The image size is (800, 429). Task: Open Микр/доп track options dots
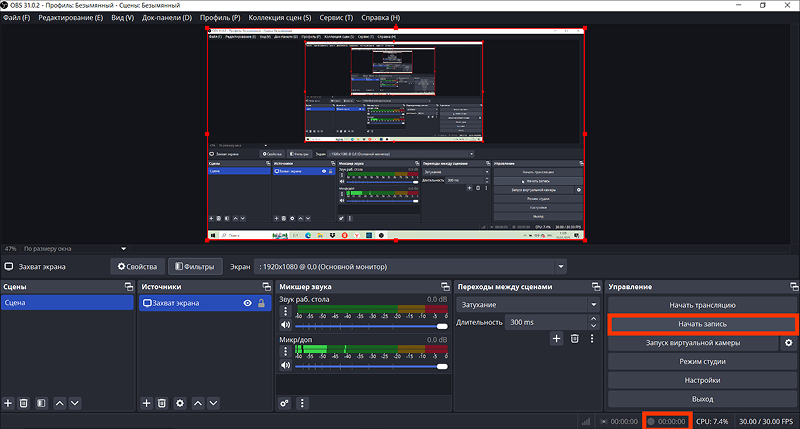[286, 351]
